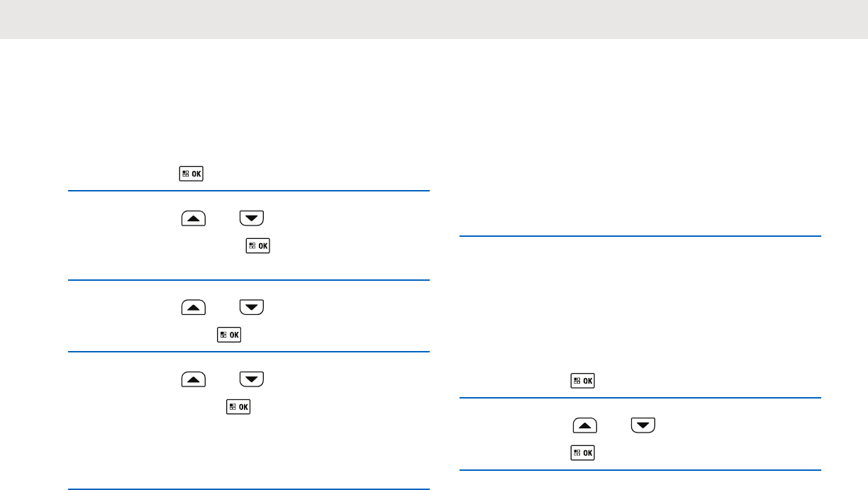The image size is (868, 490).
Task: Tap down arrow icon in left column's fourth section
Action: tap(252, 379)
